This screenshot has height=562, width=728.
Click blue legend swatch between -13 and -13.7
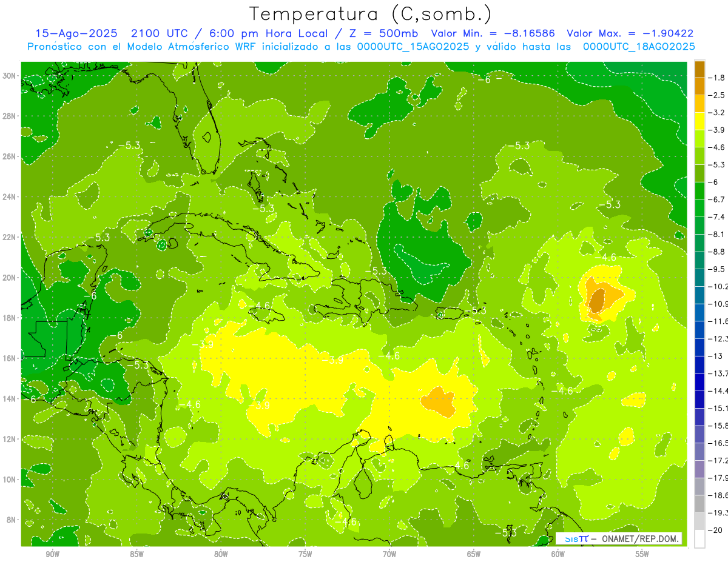tap(699, 365)
